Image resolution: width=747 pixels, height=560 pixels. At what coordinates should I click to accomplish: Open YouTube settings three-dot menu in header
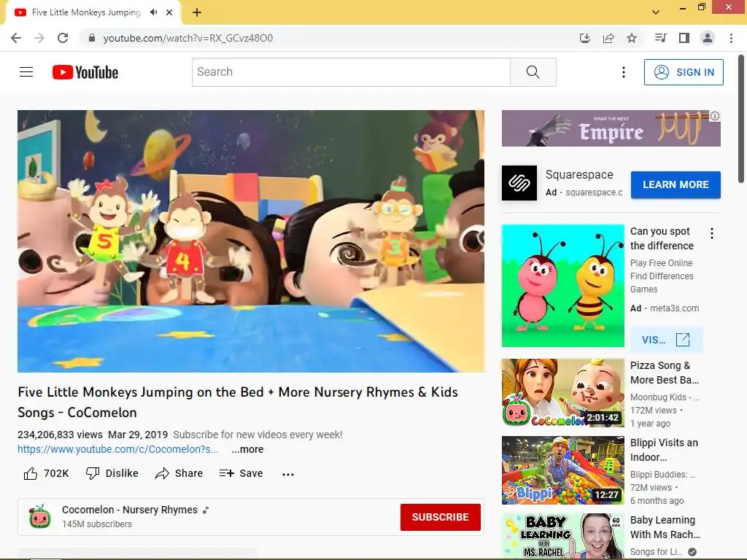623,72
